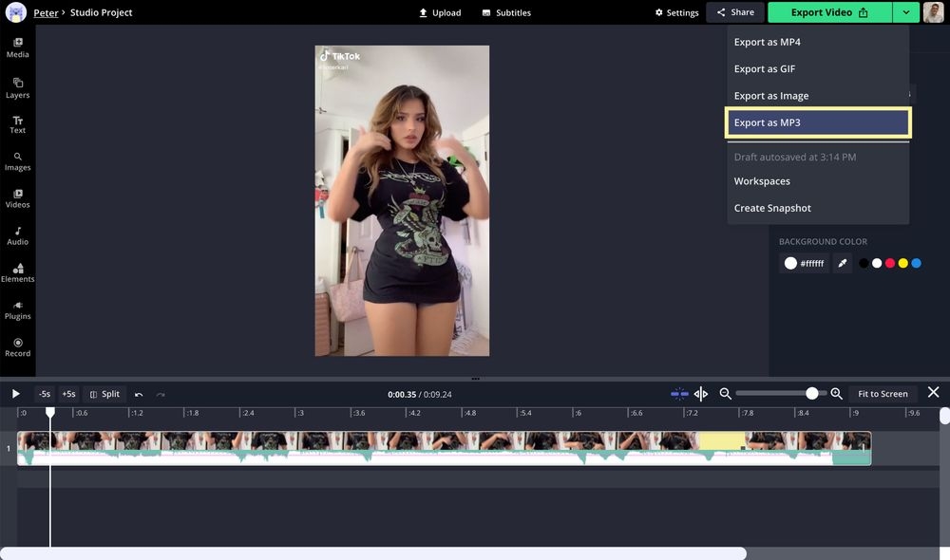The height and width of the screenshot is (560, 950).
Task: Toggle timeline snapping icon
Action: (x=679, y=394)
